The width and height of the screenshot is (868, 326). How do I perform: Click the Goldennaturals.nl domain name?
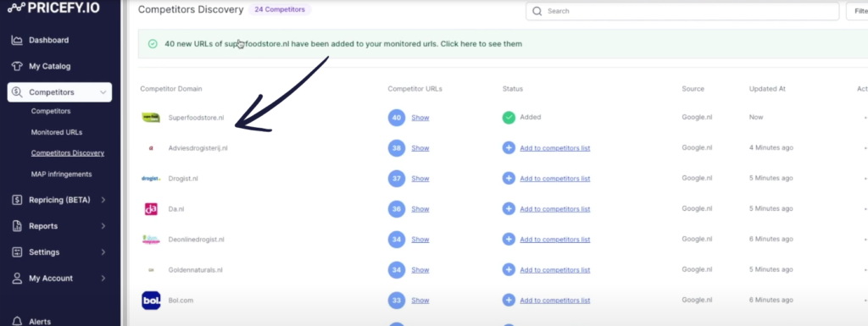(x=196, y=269)
